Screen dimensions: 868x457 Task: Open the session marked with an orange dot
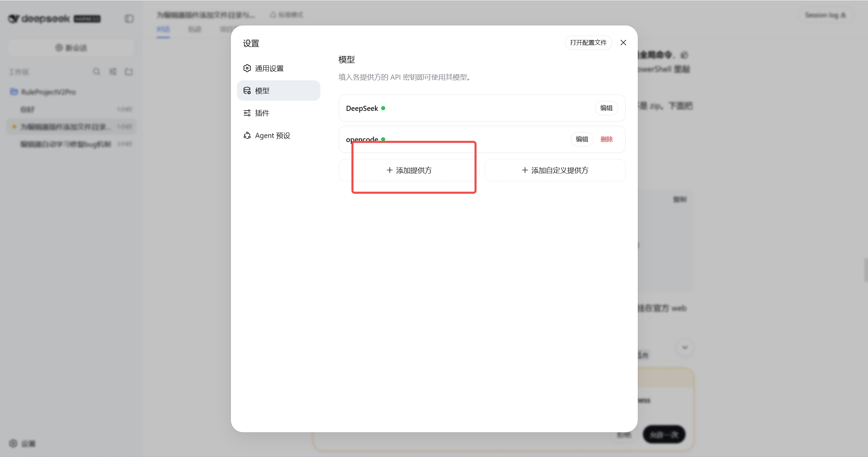[x=71, y=126]
